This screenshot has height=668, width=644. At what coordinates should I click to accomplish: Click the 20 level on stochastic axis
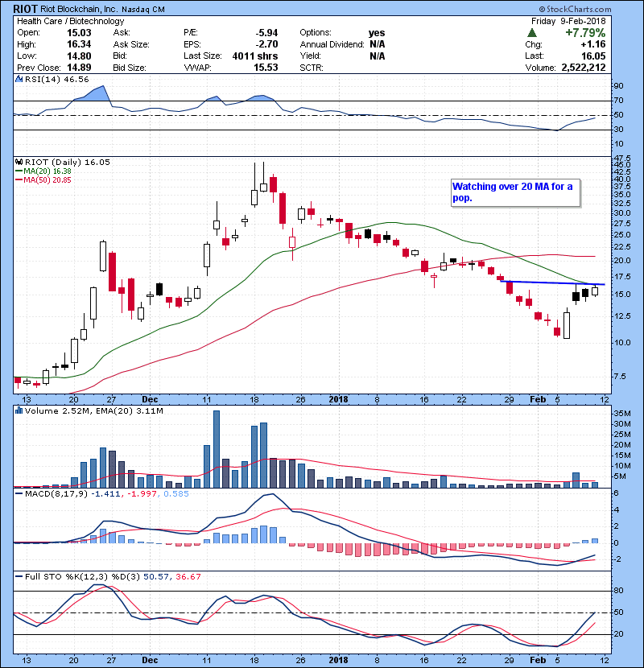pos(618,634)
